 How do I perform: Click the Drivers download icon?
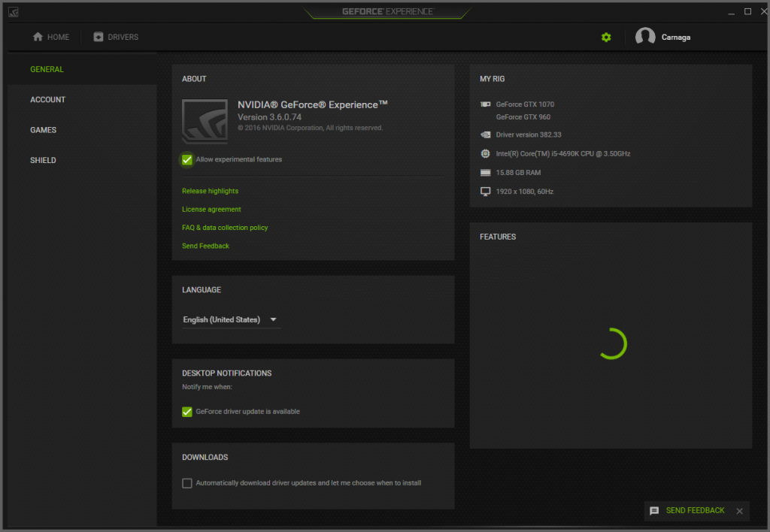coord(99,37)
